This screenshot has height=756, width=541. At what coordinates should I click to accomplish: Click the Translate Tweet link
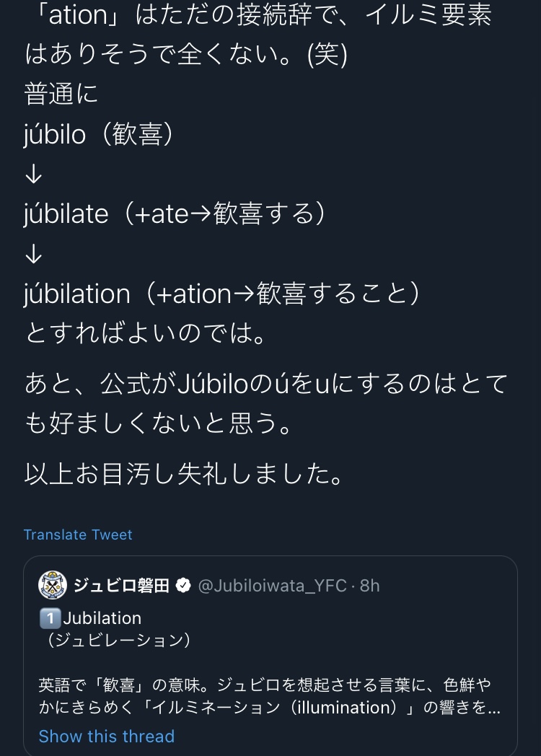click(x=78, y=535)
